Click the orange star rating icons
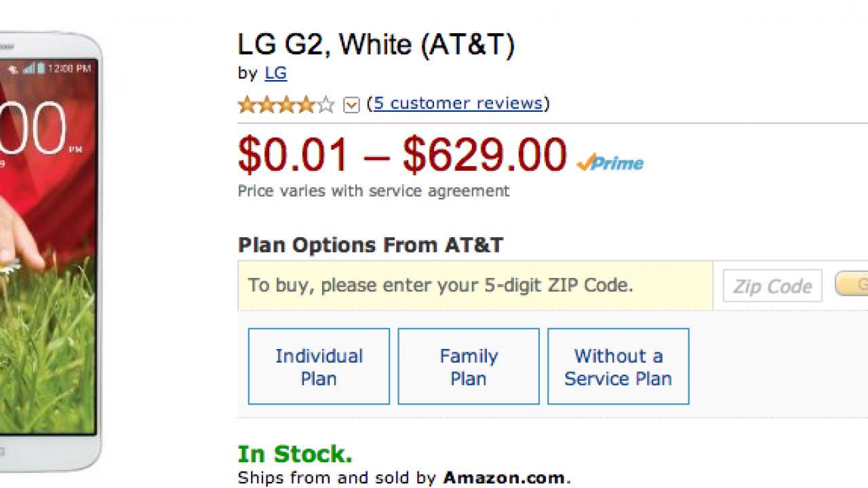This screenshot has height=488, width=868. coord(277,104)
